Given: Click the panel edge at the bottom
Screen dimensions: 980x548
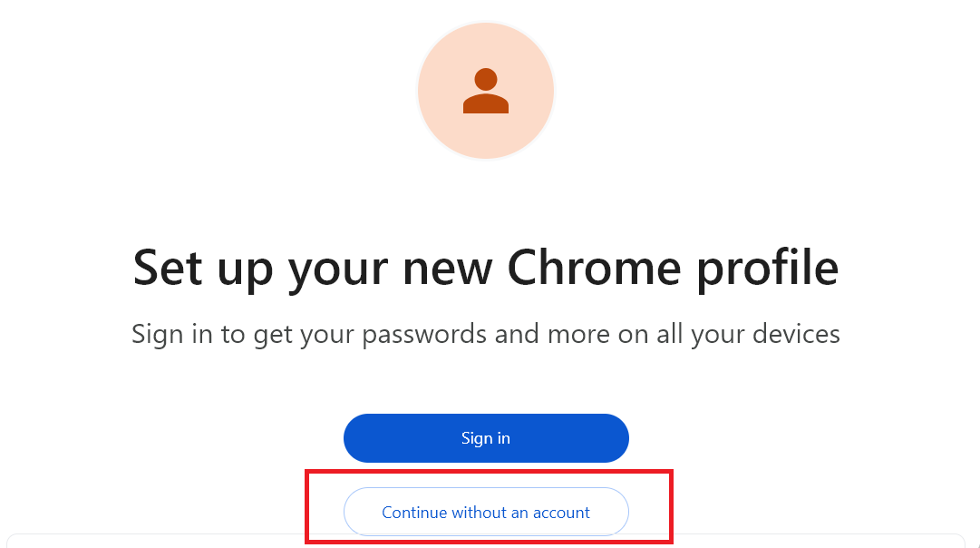Looking at the screenshot, I should click(486, 543).
